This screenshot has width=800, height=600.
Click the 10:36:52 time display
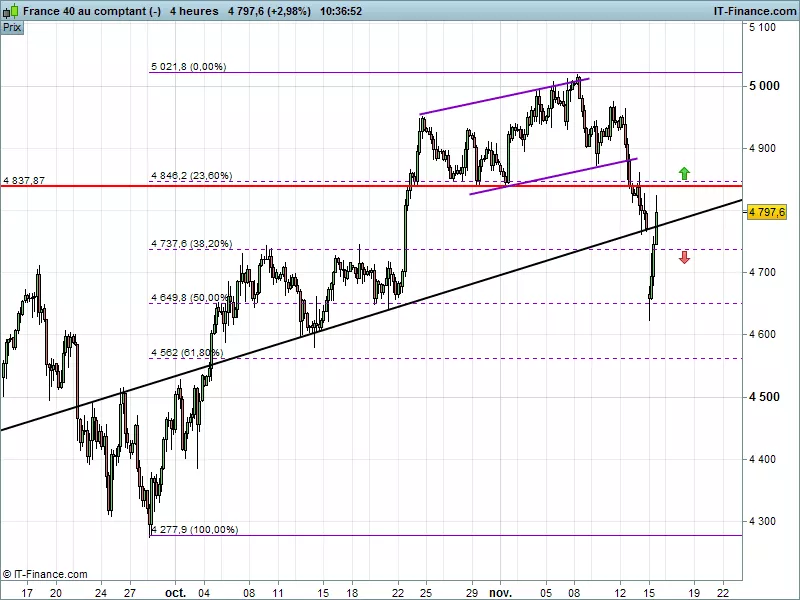click(341, 11)
